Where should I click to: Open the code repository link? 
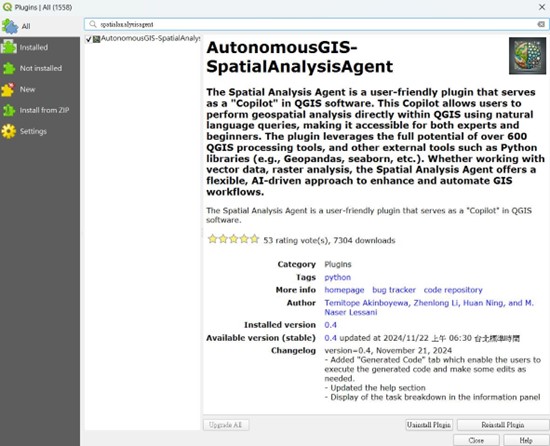(453, 290)
